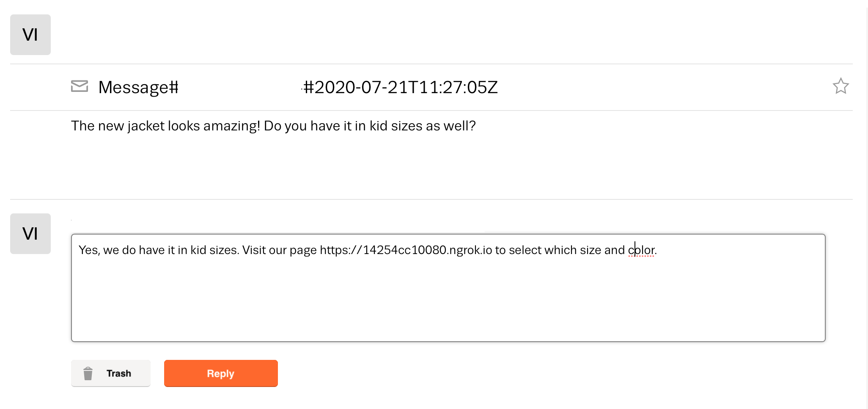Click the top VI avatar
Image resolution: width=868 pixels, height=409 pixels.
[x=30, y=35]
